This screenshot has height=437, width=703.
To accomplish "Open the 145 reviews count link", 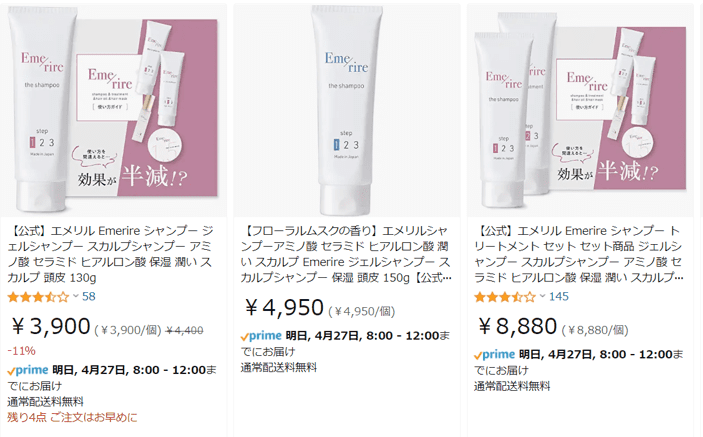I will point(559,297).
